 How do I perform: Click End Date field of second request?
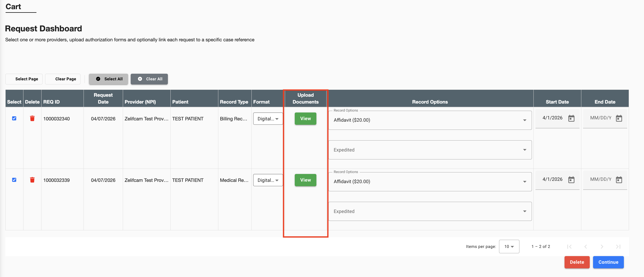pos(600,179)
